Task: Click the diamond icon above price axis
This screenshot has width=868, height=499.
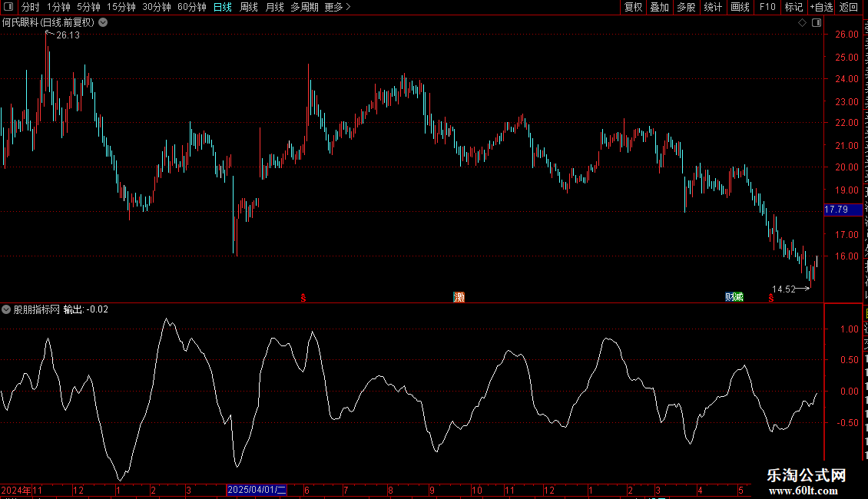Action: tap(802, 23)
